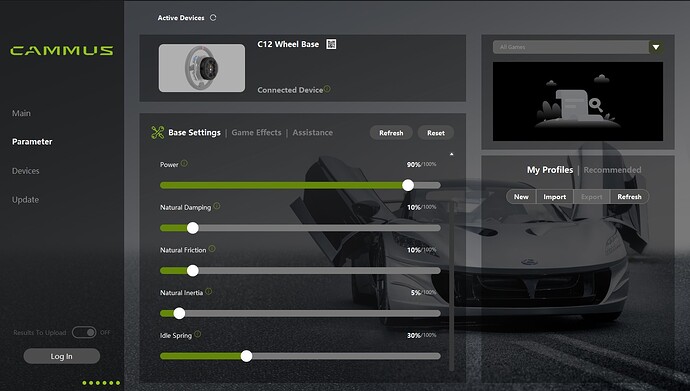Click the CAMMUS logo
The image size is (690, 391).
pyautogui.click(x=62, y=51)
